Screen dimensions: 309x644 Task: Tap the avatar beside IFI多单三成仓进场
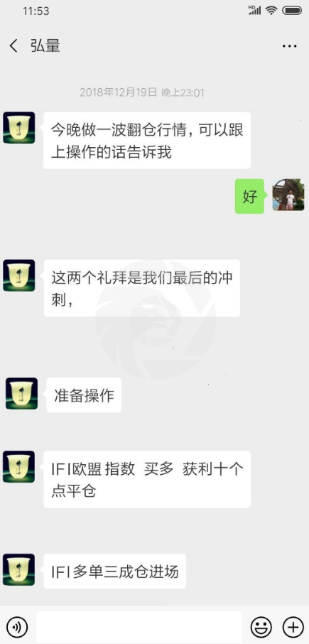pos(19,569)
